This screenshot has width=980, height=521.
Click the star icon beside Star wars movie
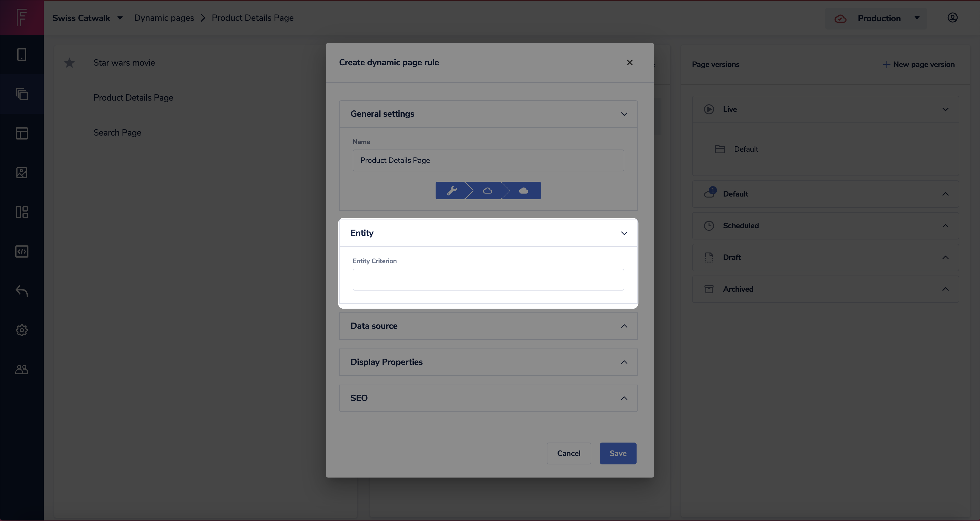(x=69, y=63)
